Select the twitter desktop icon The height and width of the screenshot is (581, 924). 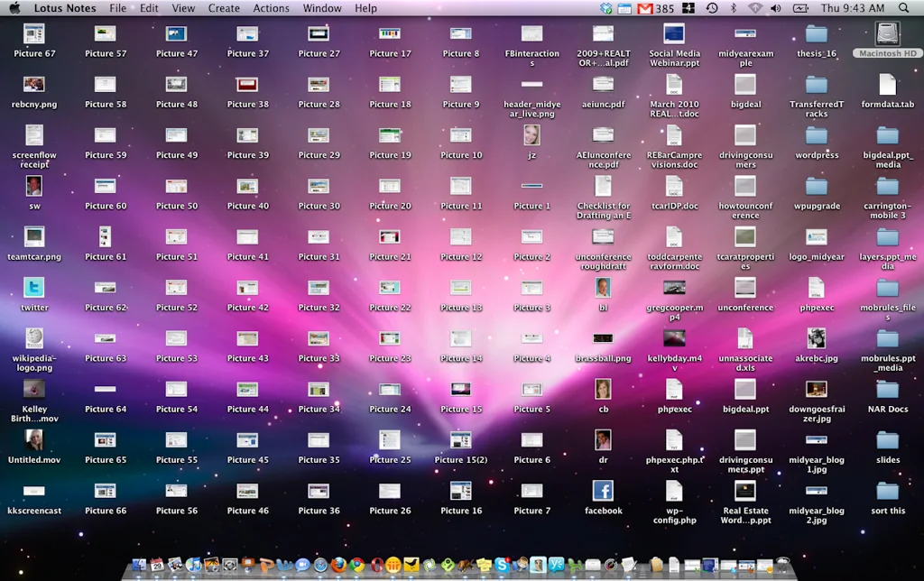pos(34,288)
